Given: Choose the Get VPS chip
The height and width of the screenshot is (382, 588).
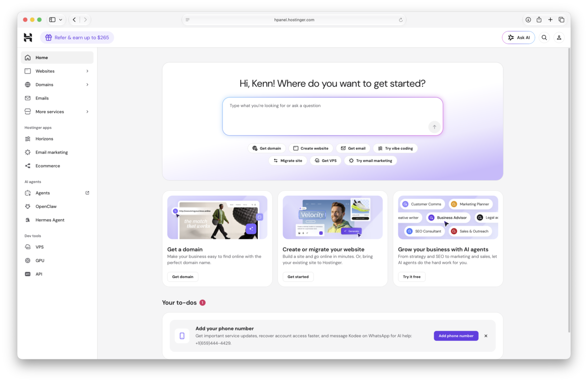Looking at the screenshot, I should (326, 160).
